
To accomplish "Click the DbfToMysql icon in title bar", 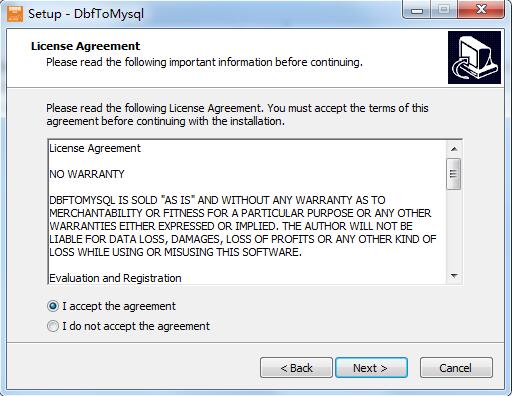I will click(x=15, y=14).
